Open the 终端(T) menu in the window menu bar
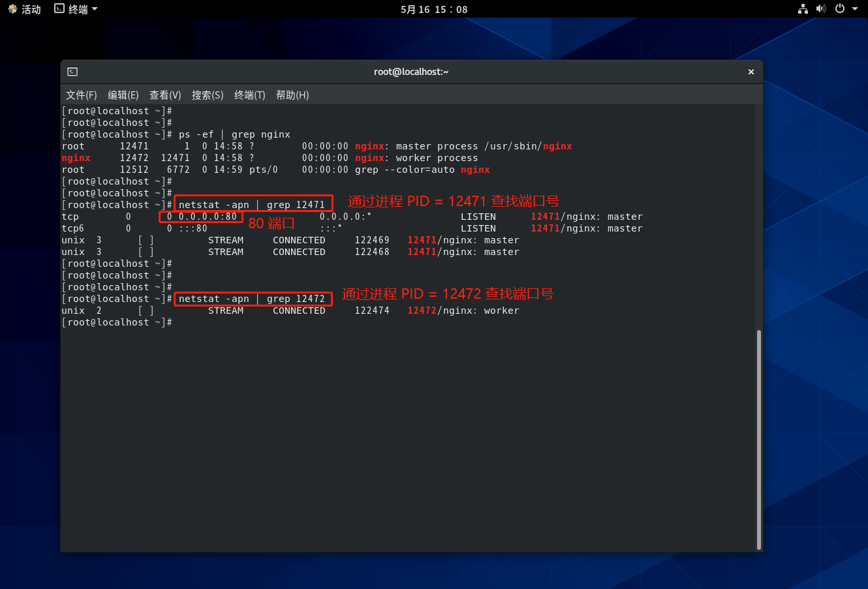 tap(249, 95)
